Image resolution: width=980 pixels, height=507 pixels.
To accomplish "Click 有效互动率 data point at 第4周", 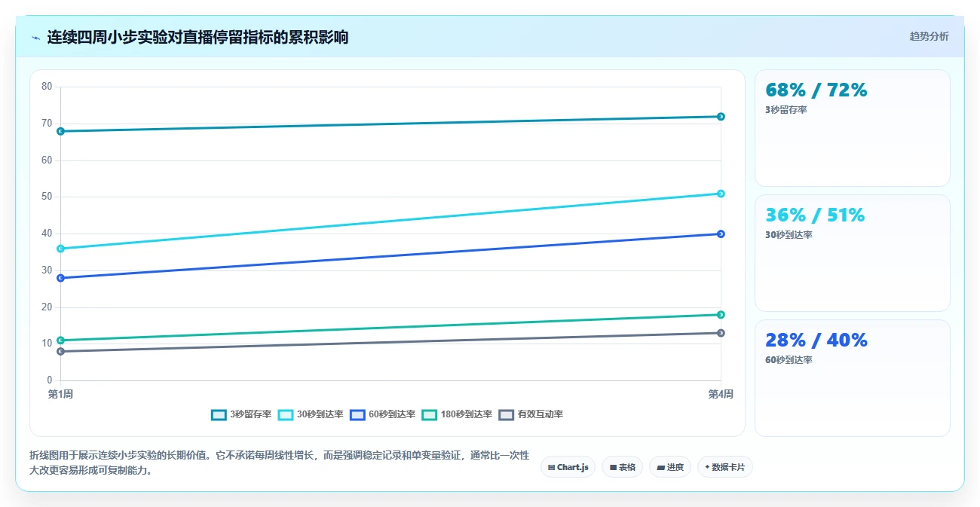I will click(x=721, y=333).
